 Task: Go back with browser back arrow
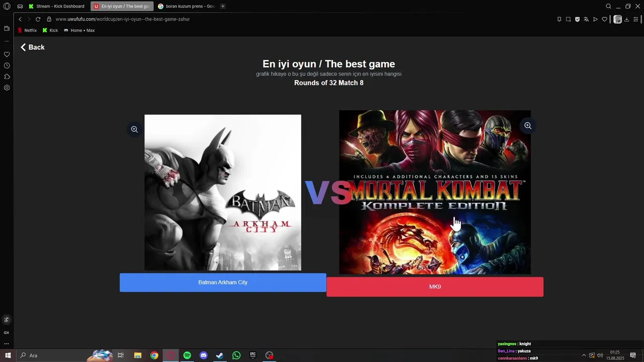point(20,19)
